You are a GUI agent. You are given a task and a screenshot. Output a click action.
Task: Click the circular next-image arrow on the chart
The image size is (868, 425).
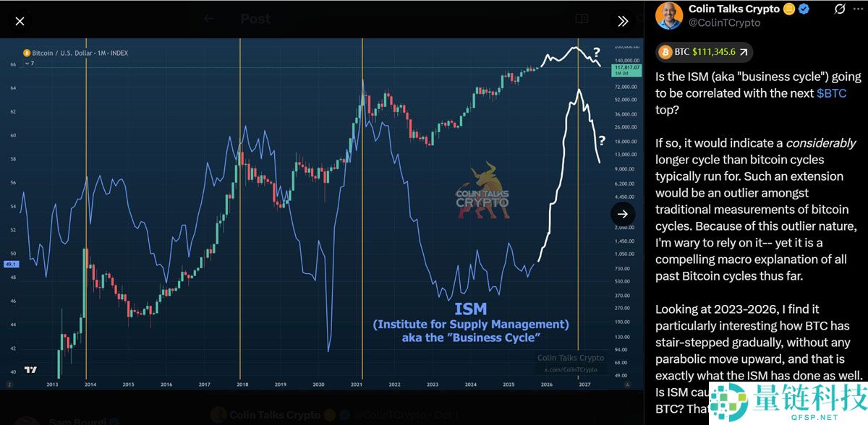623,214
